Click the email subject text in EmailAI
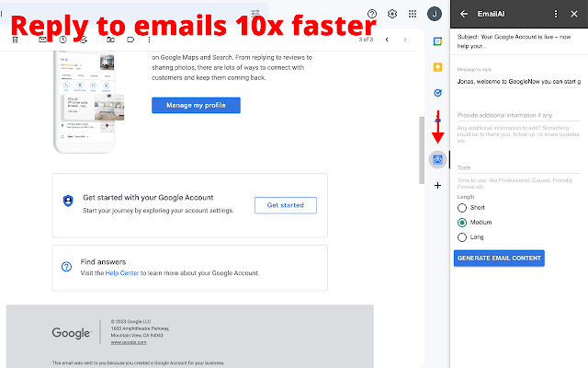Image resolution: width=588 pixels, height=368 pixels. click(x=514, y=41)
